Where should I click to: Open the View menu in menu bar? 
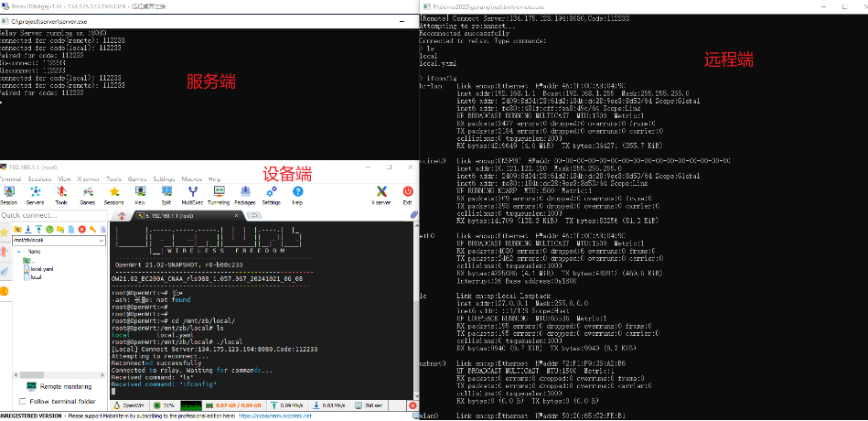coord(65,179)
